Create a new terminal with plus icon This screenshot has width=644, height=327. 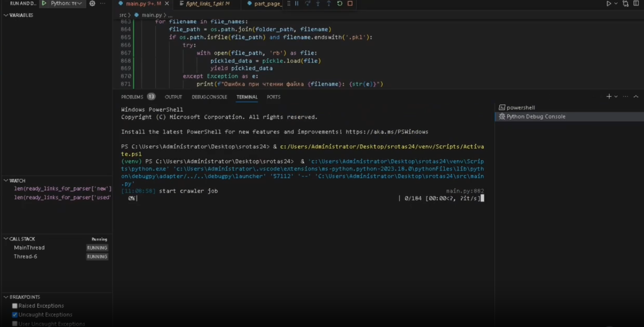pos(609,97)
